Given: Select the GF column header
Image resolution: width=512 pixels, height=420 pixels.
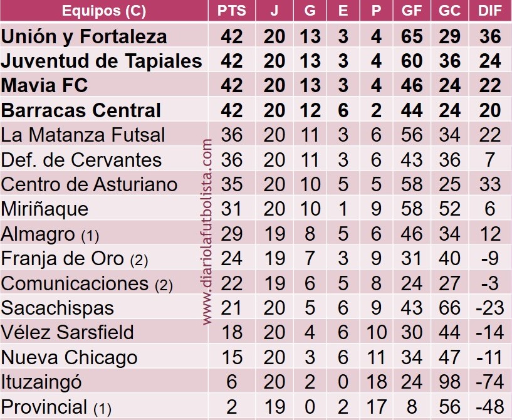Looking at the screenshot, I should pos(412,11).
